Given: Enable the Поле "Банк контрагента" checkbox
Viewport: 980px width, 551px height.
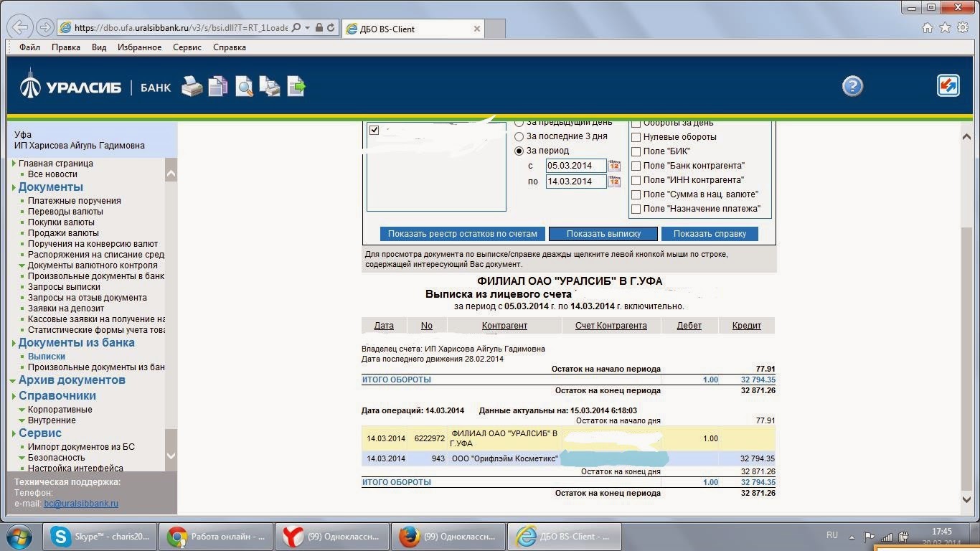Looking at the screenshot, I should point(636,166).
